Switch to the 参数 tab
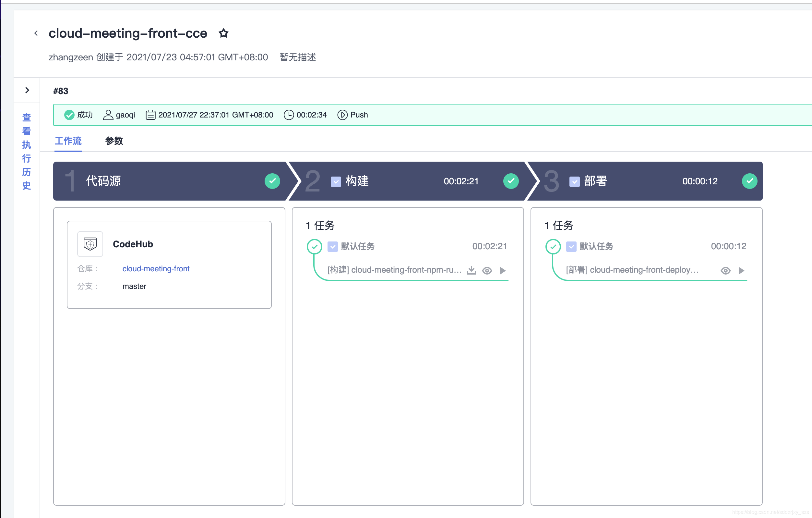Screen dimensions: 812x518 (x=114, y=141)
